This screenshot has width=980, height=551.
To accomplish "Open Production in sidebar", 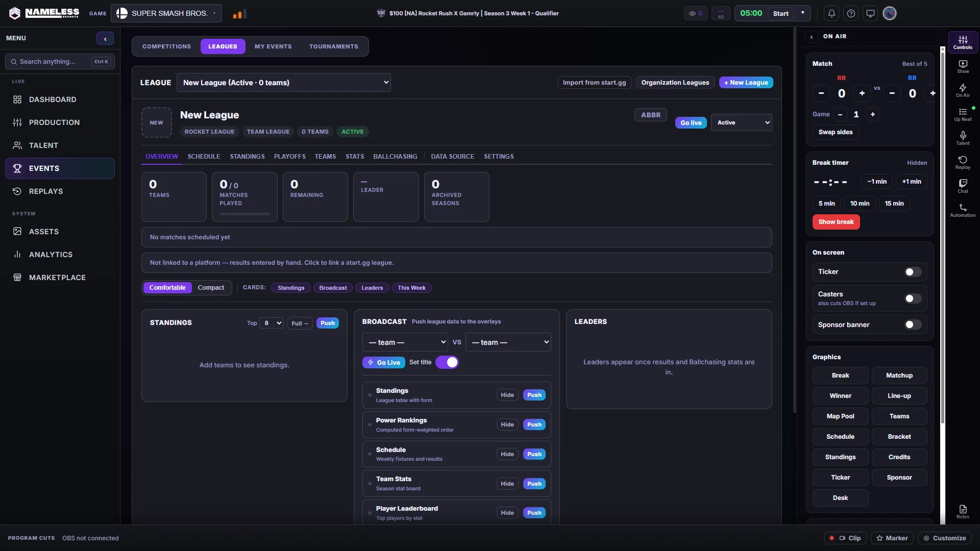I will tap(60, 122).
